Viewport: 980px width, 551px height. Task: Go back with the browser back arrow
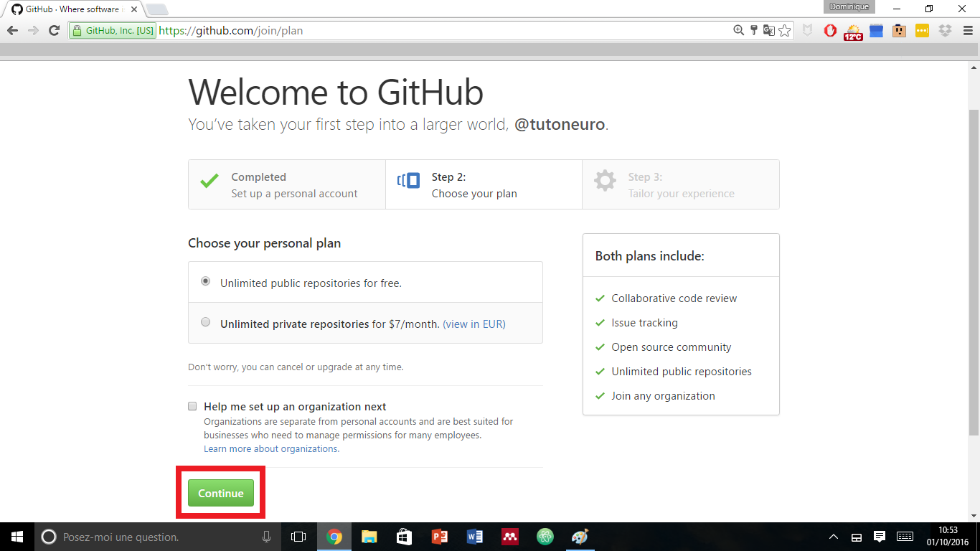[12, 30]
